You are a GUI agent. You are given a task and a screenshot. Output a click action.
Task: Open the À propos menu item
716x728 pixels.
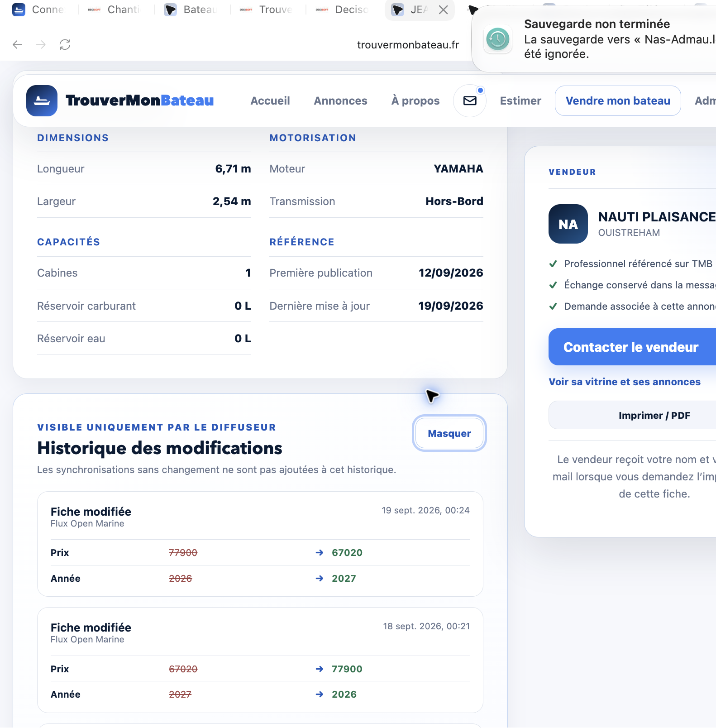click(x=415, y=101)
